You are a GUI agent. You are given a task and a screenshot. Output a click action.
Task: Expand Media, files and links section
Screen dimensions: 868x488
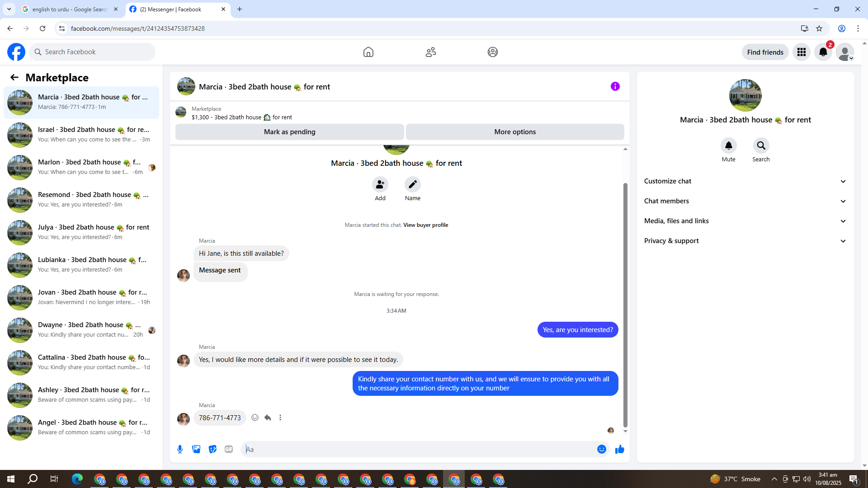[x=745, y=221]
